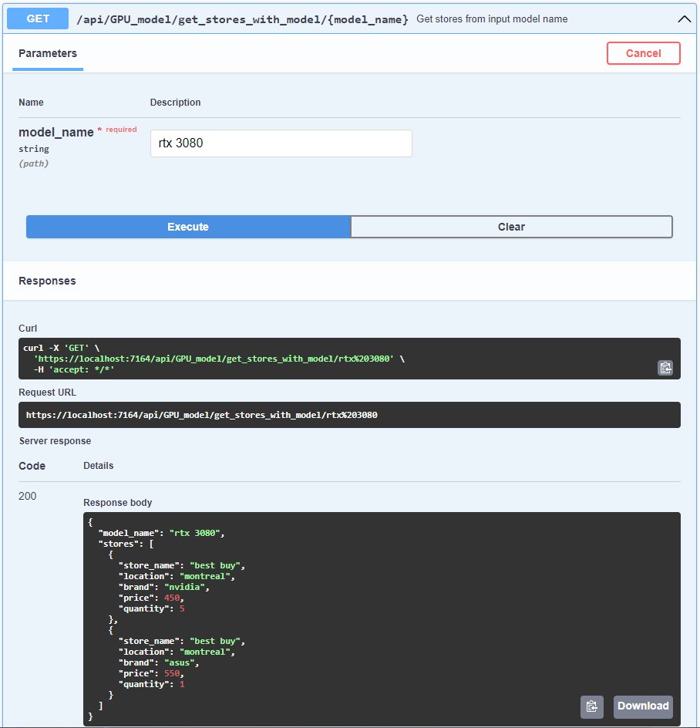
Task: Switch to the Parameters tab
Action: [x=47, y=53]
